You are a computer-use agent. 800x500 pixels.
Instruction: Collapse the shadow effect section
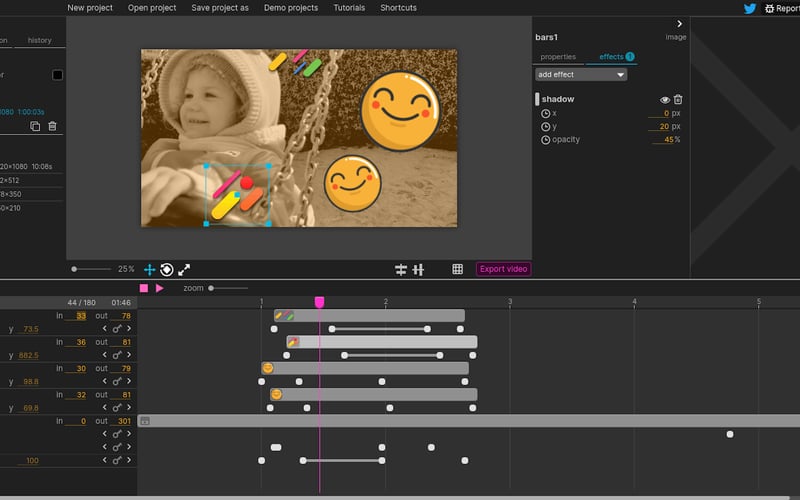click(x=537, y=99)
